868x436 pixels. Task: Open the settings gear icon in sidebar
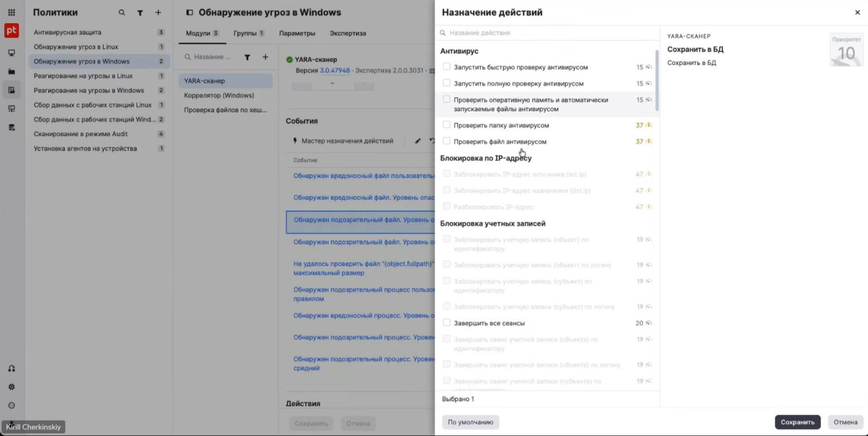coord(12,387)
